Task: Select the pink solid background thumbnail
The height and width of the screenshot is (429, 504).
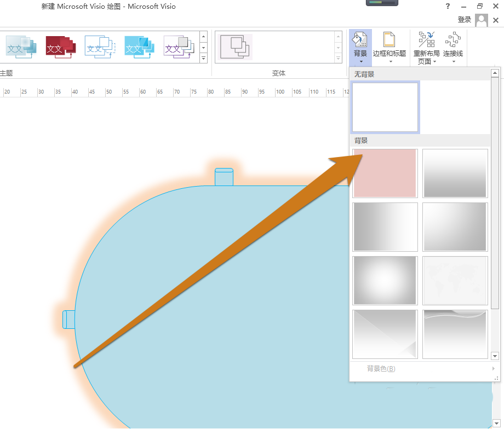Action: (385, 173)
